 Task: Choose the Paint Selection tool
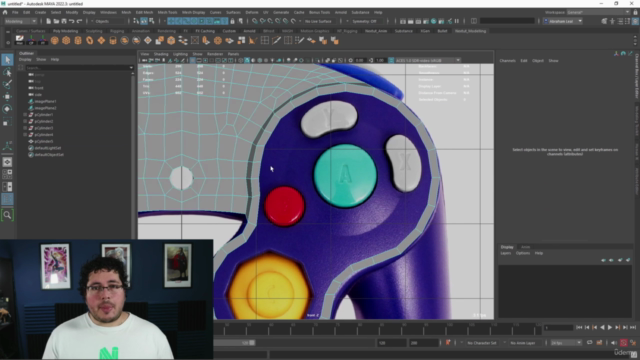tap(7, 84)
